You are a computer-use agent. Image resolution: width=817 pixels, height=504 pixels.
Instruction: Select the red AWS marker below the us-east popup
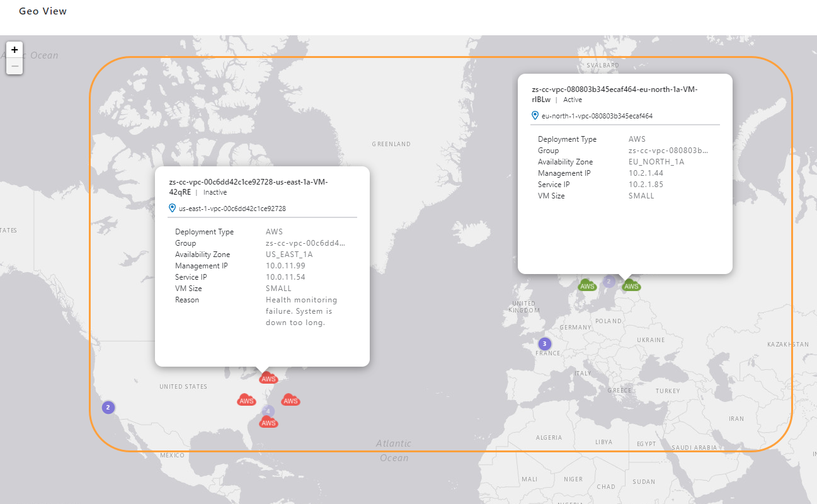pos(268,378)
